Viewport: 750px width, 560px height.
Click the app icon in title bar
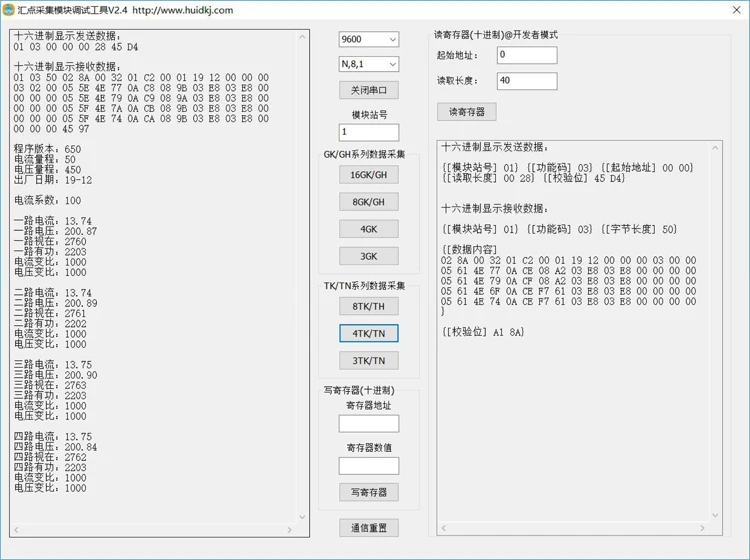[9, 10]
